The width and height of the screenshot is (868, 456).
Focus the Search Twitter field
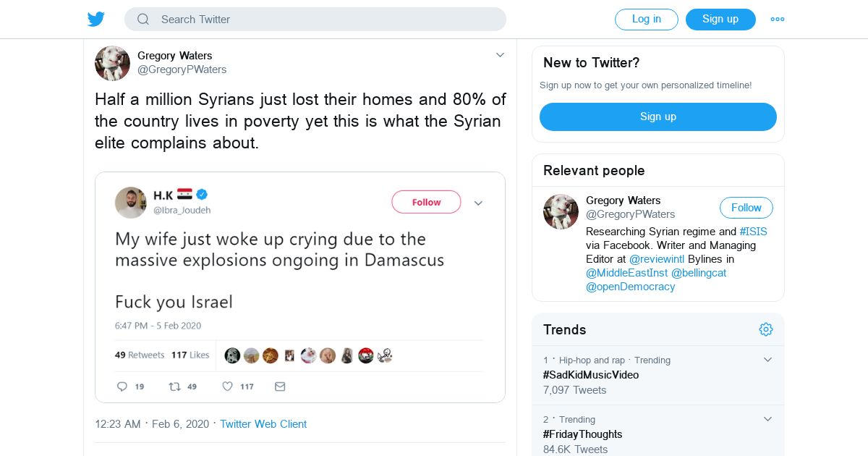[x=325, y=20]
